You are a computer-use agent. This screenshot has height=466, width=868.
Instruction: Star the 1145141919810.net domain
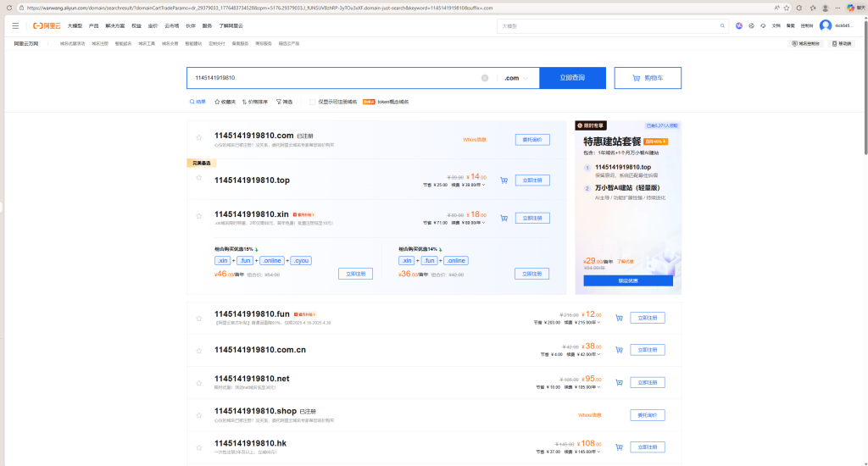click(199, 382)
